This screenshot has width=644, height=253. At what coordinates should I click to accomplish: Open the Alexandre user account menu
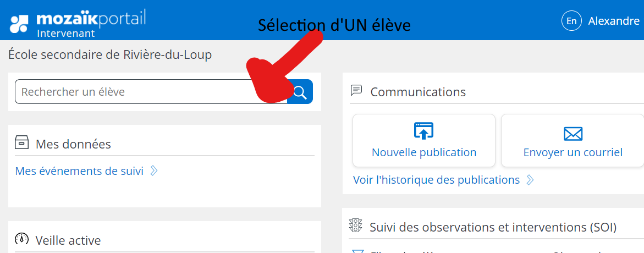(614, 21)
